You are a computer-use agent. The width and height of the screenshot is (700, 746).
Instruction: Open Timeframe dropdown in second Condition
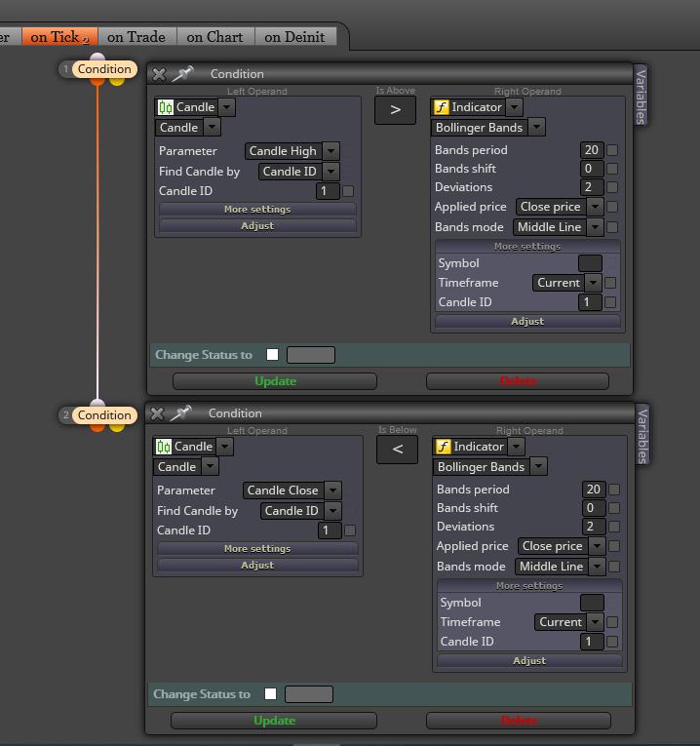pyautogui.click(x=569, y=622)
